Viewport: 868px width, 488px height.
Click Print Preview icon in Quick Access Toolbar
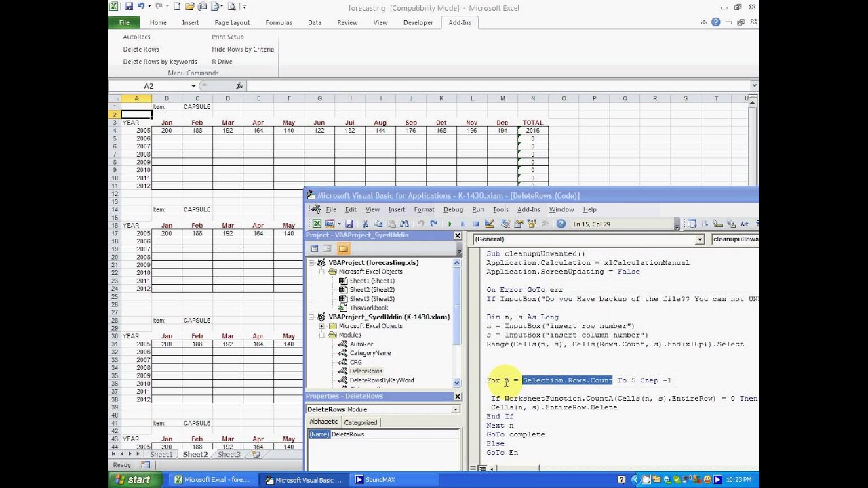pyautogui.click(x=231, y=7)
